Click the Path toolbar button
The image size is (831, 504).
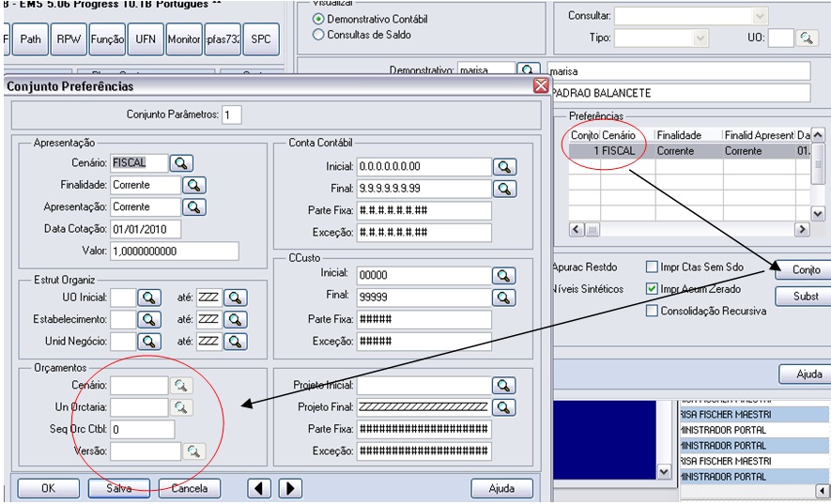point(30,39)
